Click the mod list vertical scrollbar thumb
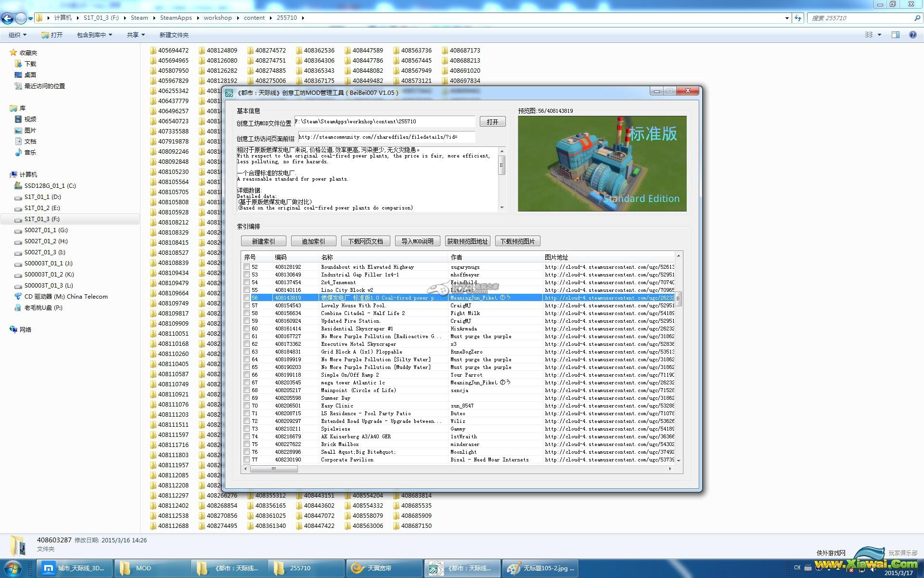Screen dimensions: 924x578 pyautogui.click(x=678, y=299)
